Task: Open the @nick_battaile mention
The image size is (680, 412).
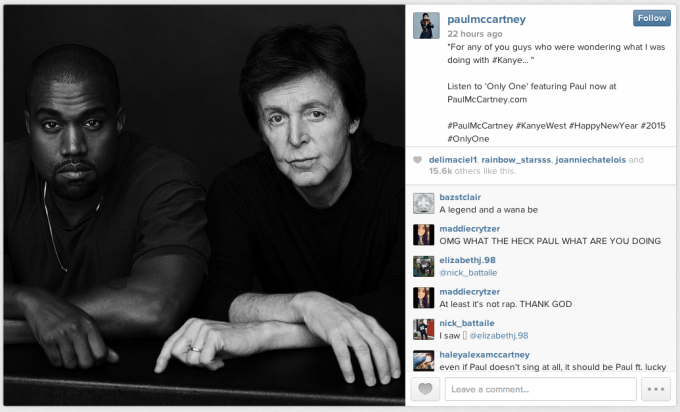Action: pyautogui.click(x=468, y=273)
